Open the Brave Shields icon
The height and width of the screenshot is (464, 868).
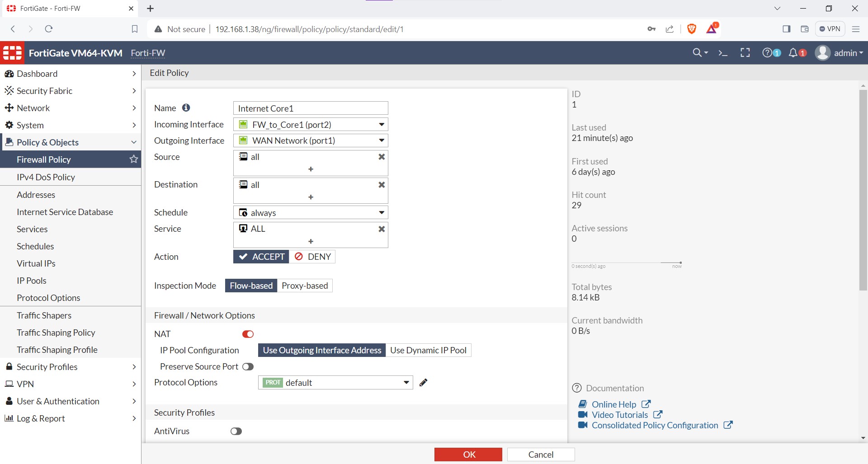point(691,29)
